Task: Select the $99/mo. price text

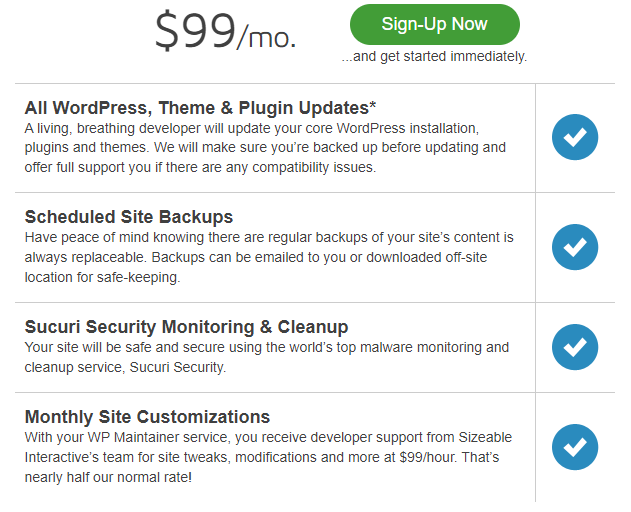Action: 225,32
